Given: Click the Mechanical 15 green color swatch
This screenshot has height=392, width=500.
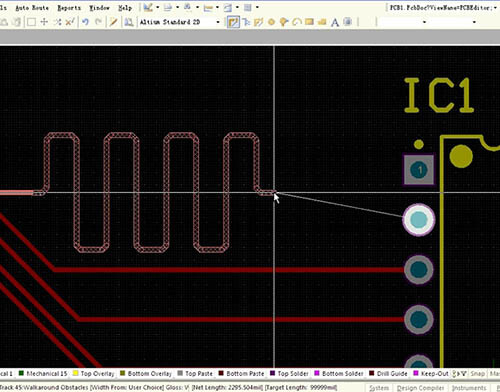Looking at the screenshot, I should point(22,373).
